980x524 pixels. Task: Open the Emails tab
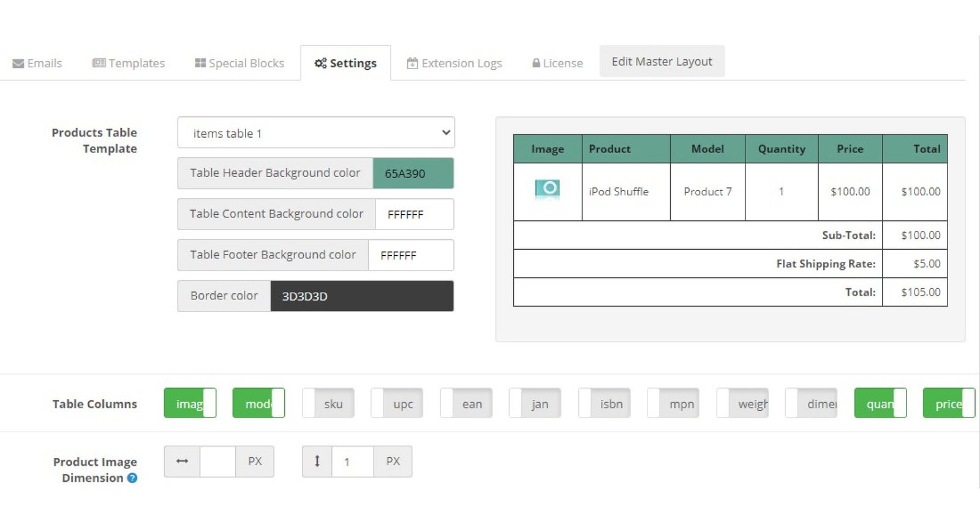pos(37,63)
